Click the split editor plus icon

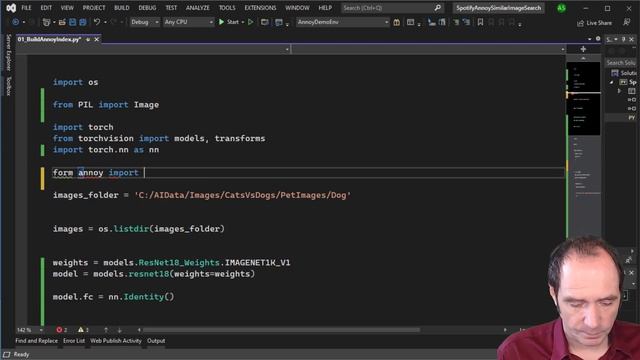pos(583,49)
